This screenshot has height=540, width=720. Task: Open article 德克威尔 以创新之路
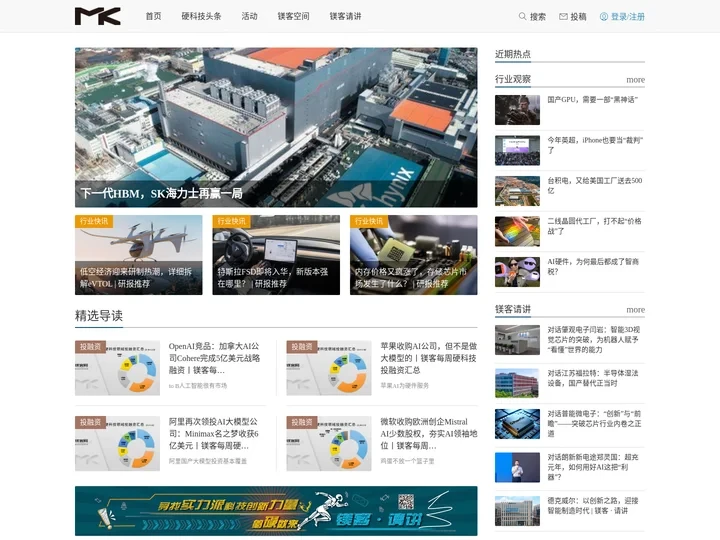click(593, 506)
